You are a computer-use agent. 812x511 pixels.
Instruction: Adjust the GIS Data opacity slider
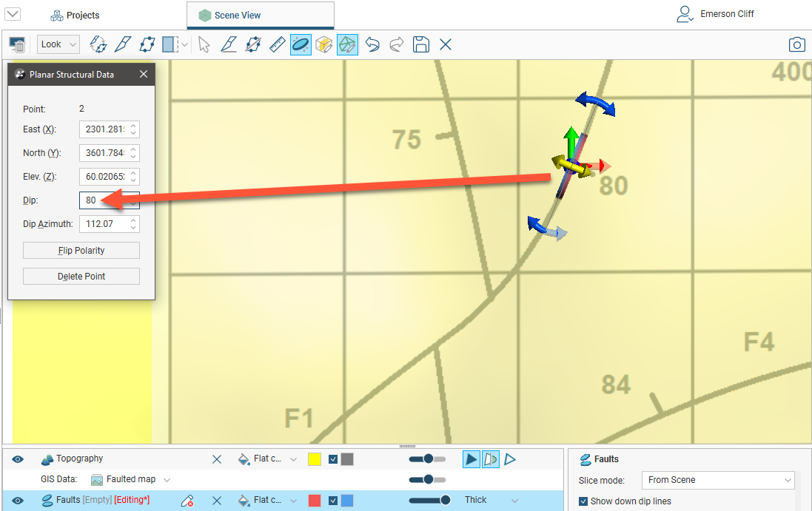pos(427,479)
